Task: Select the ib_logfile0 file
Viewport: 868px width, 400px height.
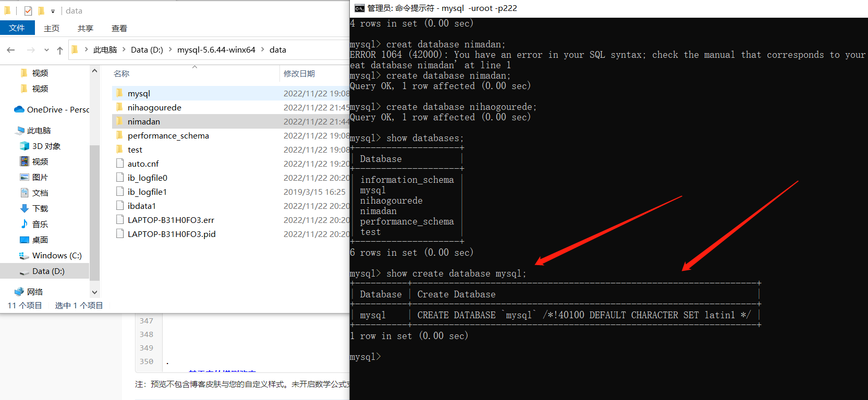Action: coord(230,178)
